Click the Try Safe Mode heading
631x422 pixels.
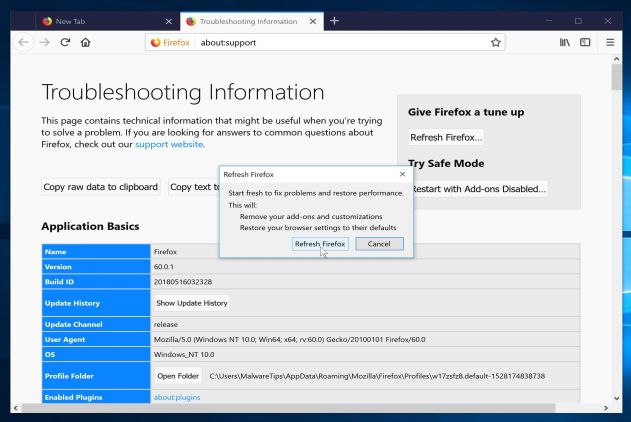tap(446, 163)
